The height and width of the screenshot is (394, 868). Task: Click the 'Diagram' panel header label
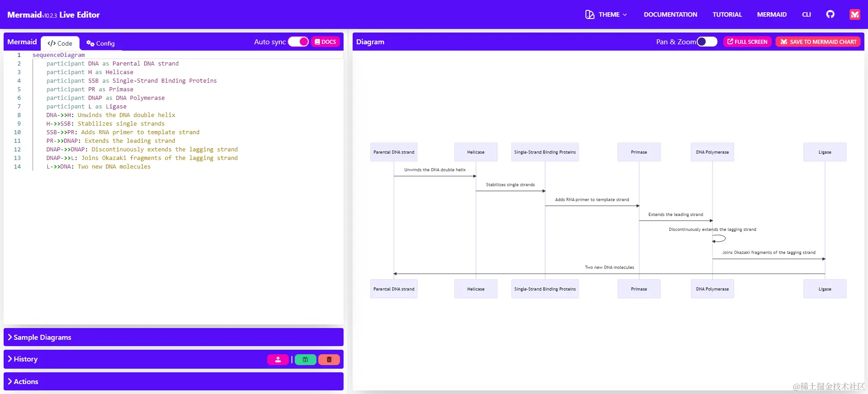[370, 42]
